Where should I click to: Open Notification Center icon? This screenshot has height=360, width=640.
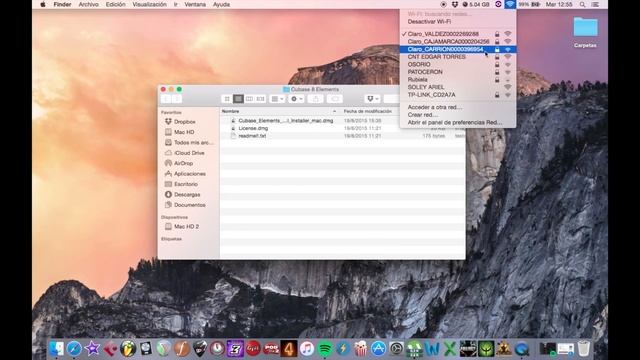[596, 4]
